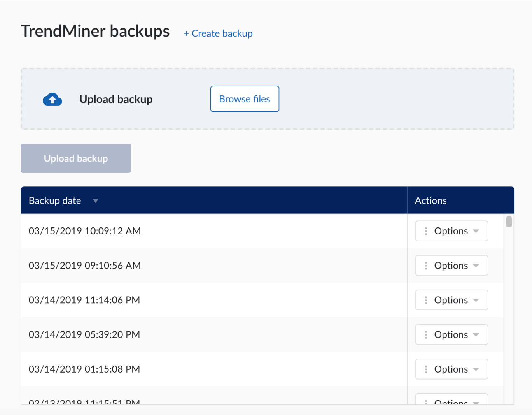Click the three-dot icon for 10:09:12 AM backup
This screenshot has width=532, height=415.
[x=426, y=231]
